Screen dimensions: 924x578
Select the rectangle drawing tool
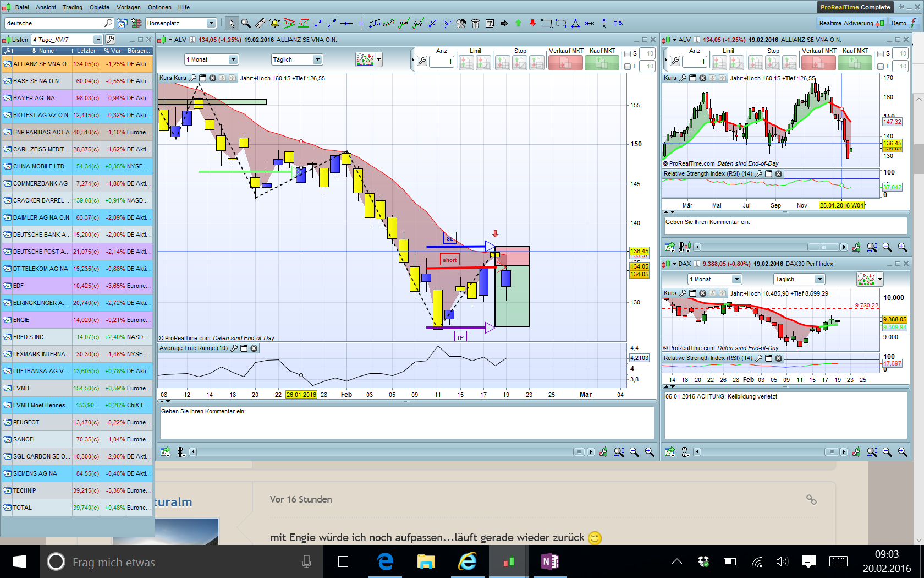(547, 23)
